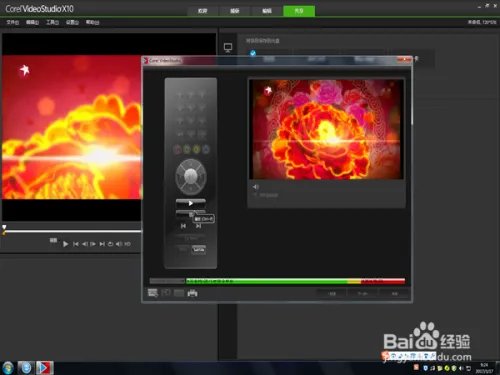Open the third menu on the menu bar
500x375 pixels.
pos(52,22)
